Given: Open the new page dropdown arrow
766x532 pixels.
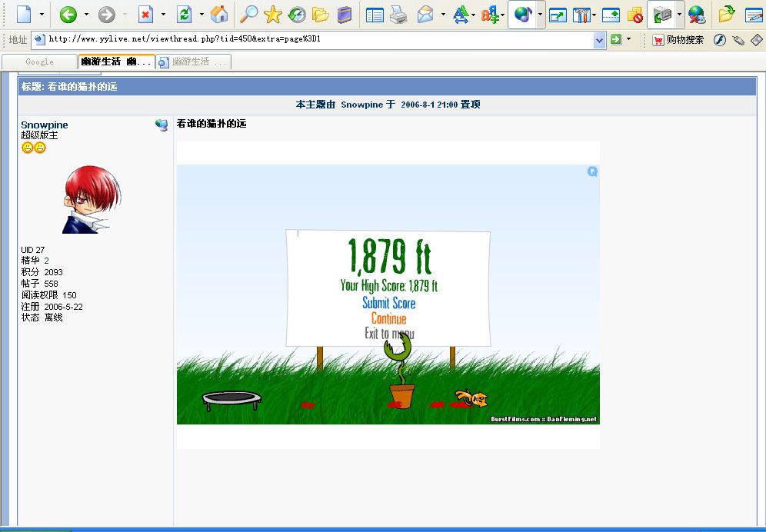Looking at the screenshot, I should pos(42,14).
